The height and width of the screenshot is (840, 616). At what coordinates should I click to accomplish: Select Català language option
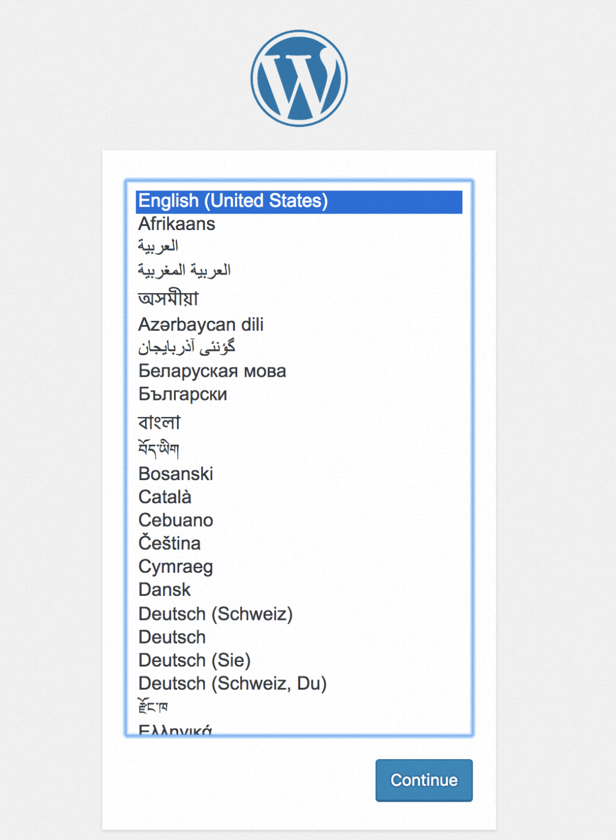coord(165,497)
